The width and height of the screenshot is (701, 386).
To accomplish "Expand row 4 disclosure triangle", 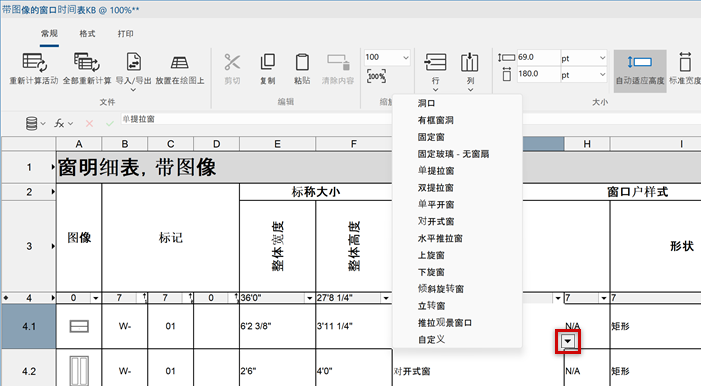I will (53, 298).
